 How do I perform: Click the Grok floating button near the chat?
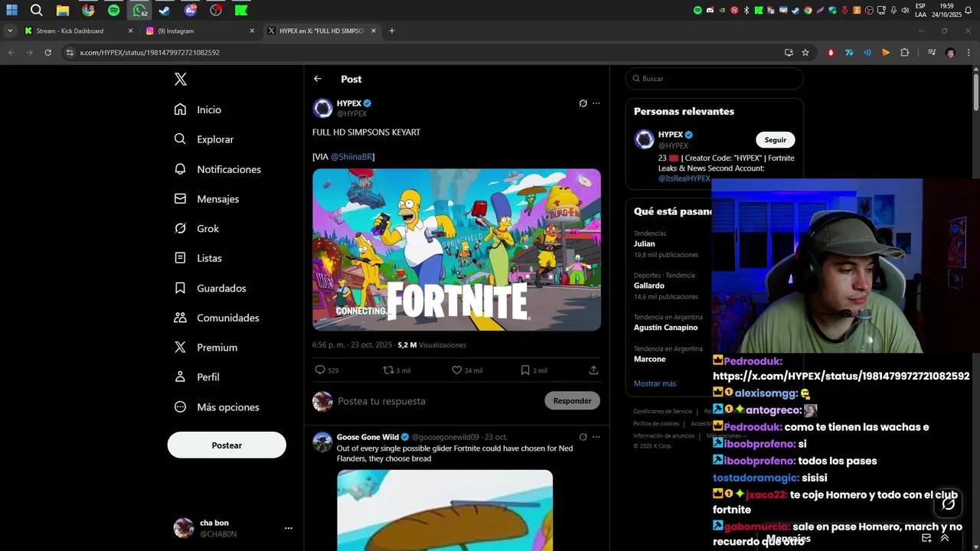pos(948,504)
